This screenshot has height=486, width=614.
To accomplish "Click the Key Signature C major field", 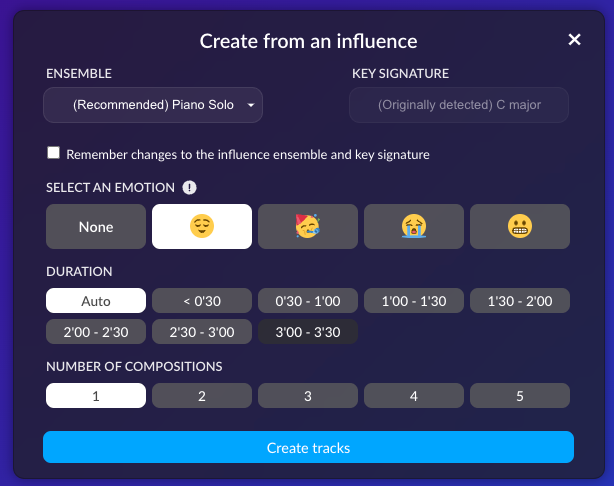I will [459, 105].
